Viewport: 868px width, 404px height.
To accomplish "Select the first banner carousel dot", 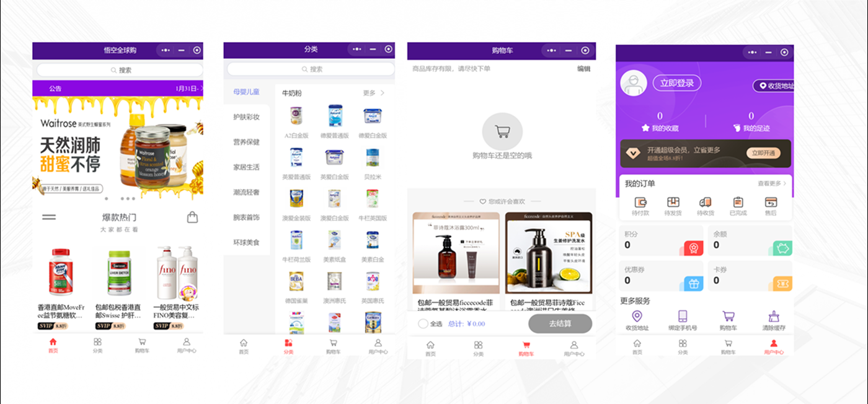I will pyautogui.click(x=106, y=199).
